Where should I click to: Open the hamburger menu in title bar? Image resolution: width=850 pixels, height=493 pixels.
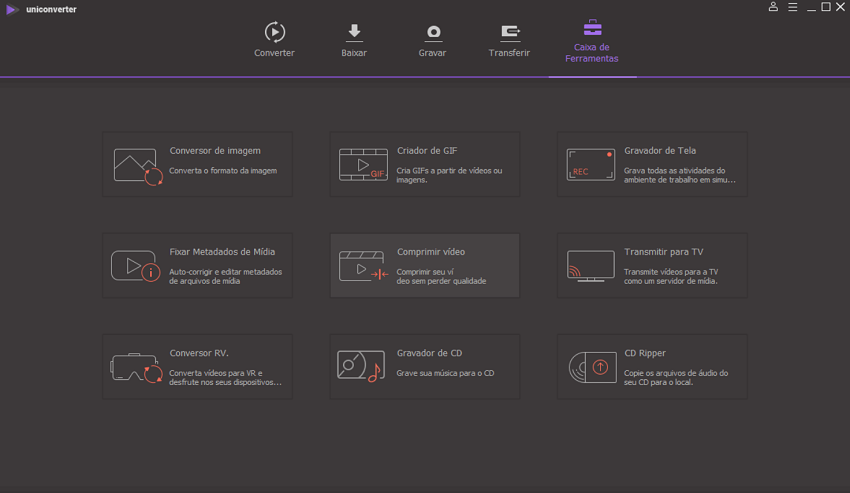(x=792, y=7)
